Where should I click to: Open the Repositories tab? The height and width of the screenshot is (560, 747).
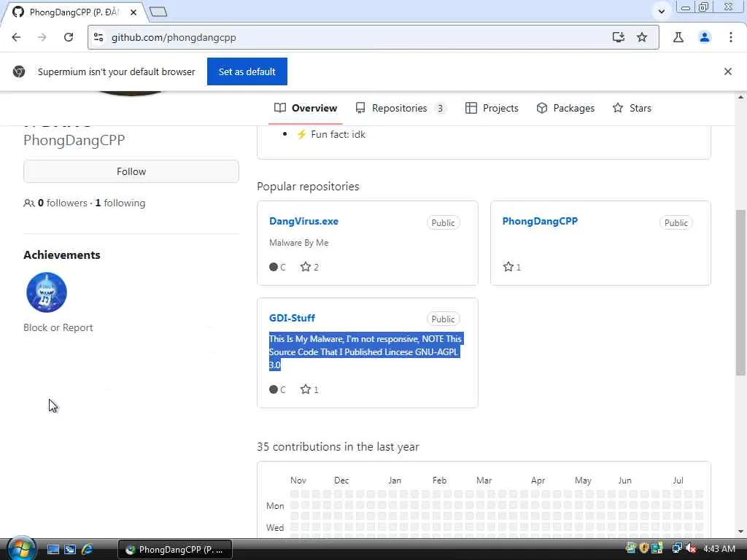pos(400,108)
